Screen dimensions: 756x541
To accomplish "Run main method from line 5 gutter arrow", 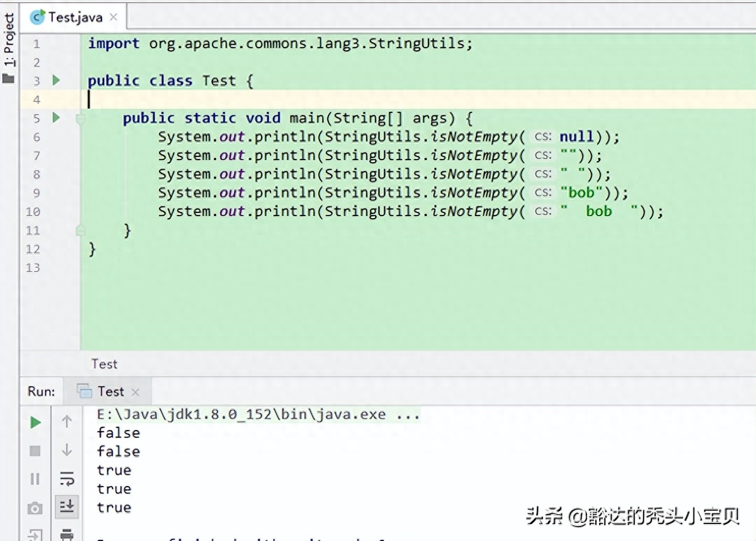I will [x=56, y=118].
